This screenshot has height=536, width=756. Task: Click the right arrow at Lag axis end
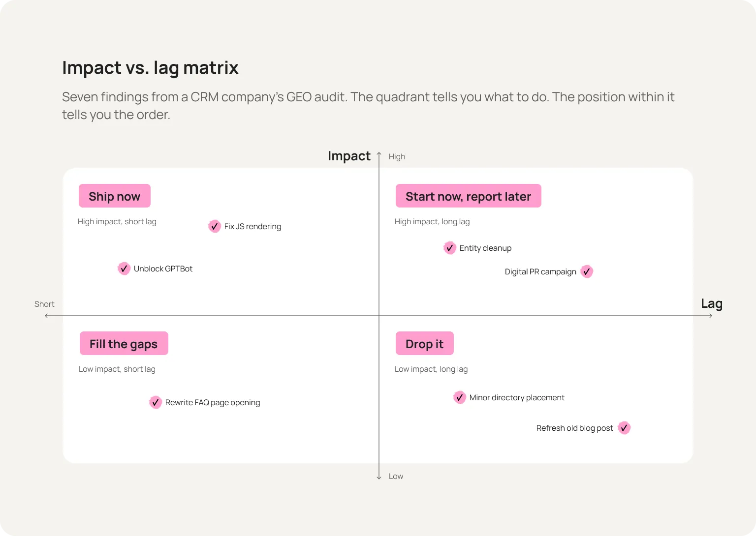pyautogui.click(x=710, y=316)
